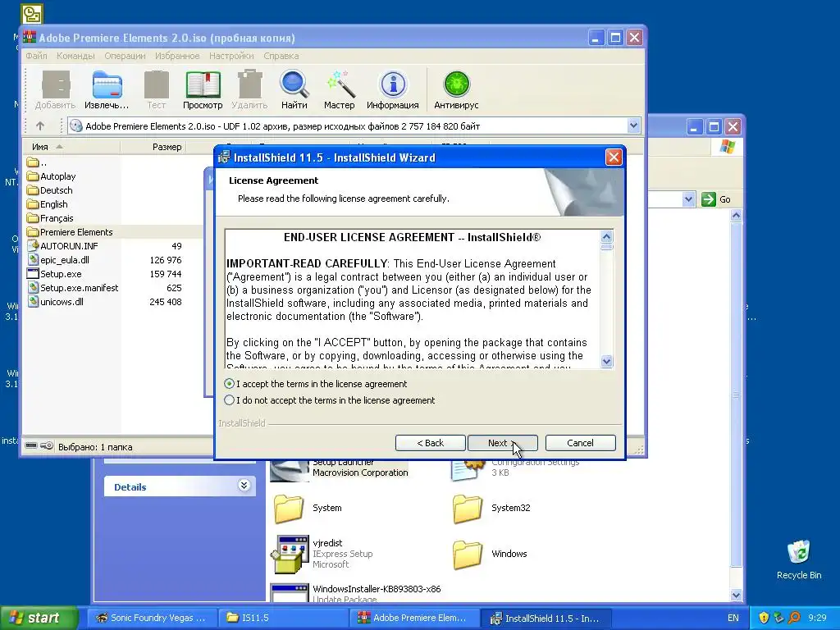
Task: Expand the Explorer address bar dropdown
Action: click(689, 199)
